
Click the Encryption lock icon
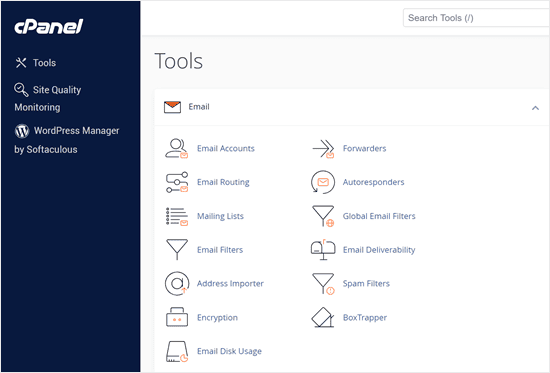tap(177, 317)
